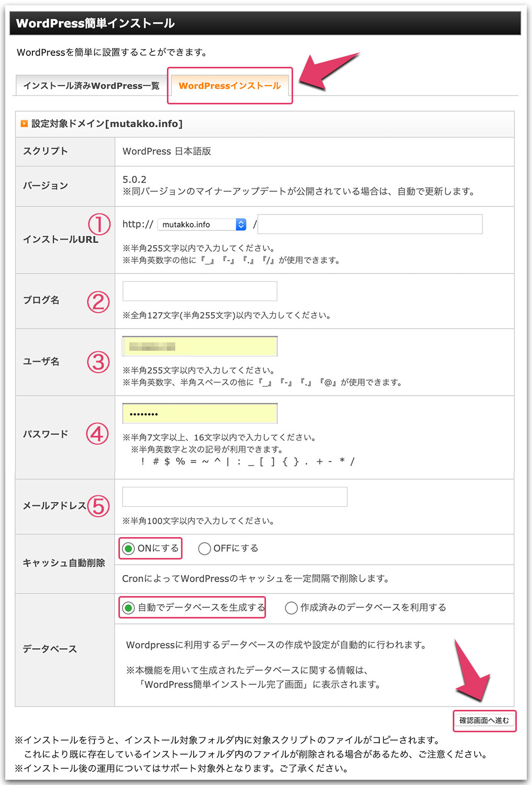Click the highlighted ONにする outlined box
This screenshot has height=785, width=532.
point(150,549)
